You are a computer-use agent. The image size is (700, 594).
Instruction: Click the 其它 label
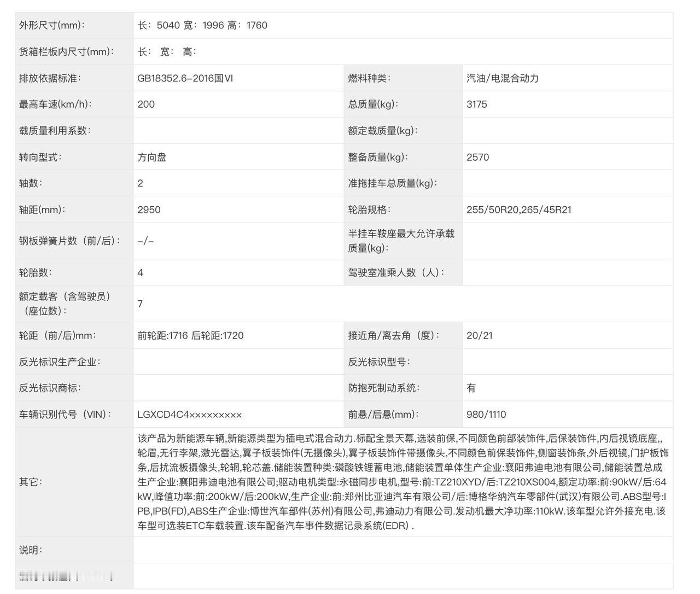(x=31, y=482)
